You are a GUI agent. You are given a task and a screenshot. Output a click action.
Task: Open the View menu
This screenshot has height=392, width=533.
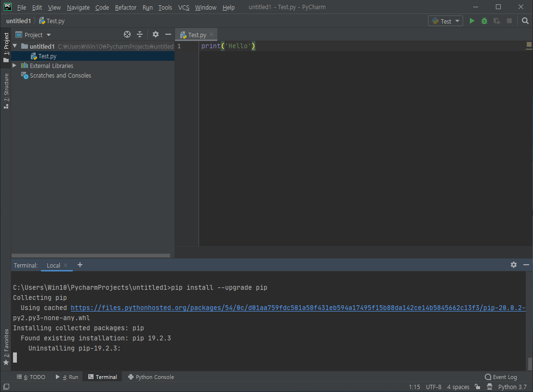(54, 8)
